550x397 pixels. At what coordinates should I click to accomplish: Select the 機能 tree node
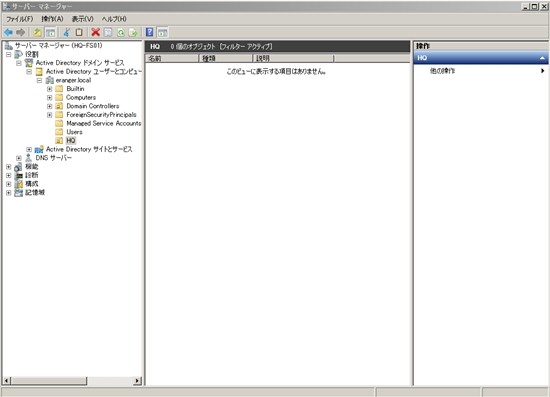[x=32, y=167]
